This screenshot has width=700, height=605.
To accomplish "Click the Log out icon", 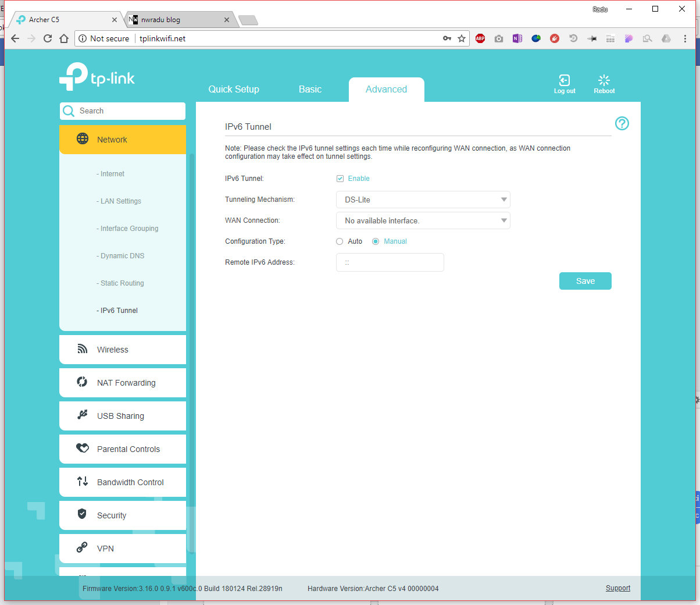I will point(564,81).
